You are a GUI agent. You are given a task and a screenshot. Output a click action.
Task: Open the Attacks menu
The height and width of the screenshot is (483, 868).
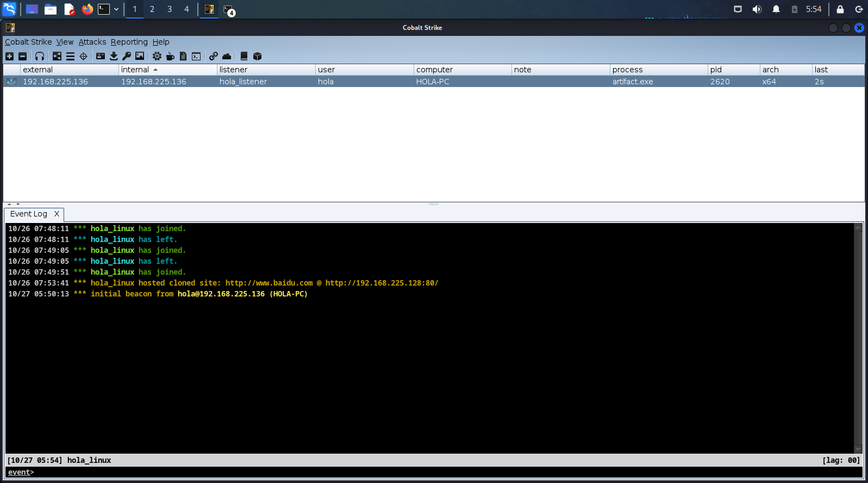(x=92, y=42)
